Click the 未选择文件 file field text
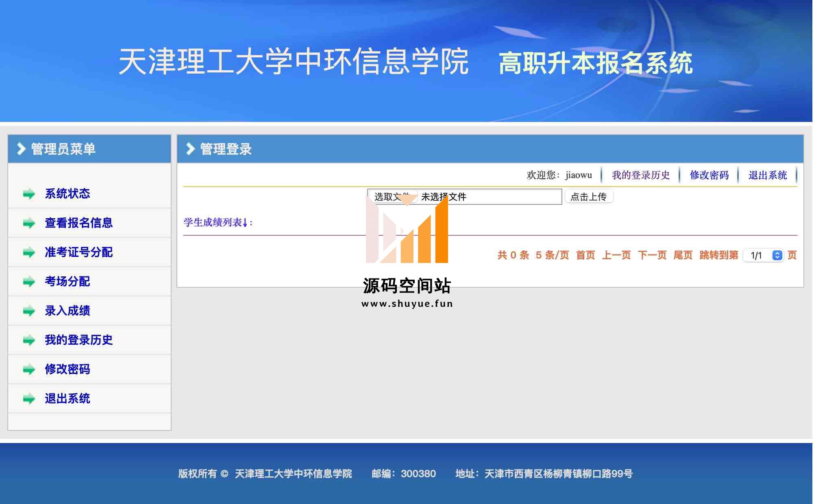 click(444, 197)
